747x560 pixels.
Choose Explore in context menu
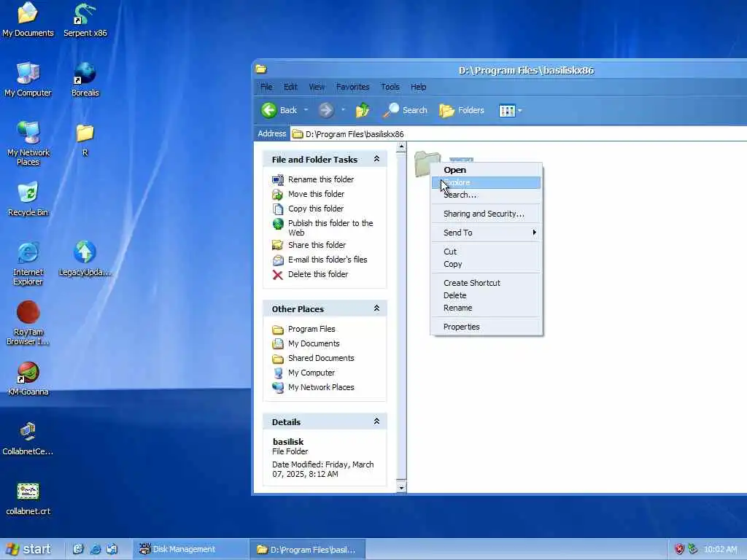pyautogui.click(x=486, y=182)
